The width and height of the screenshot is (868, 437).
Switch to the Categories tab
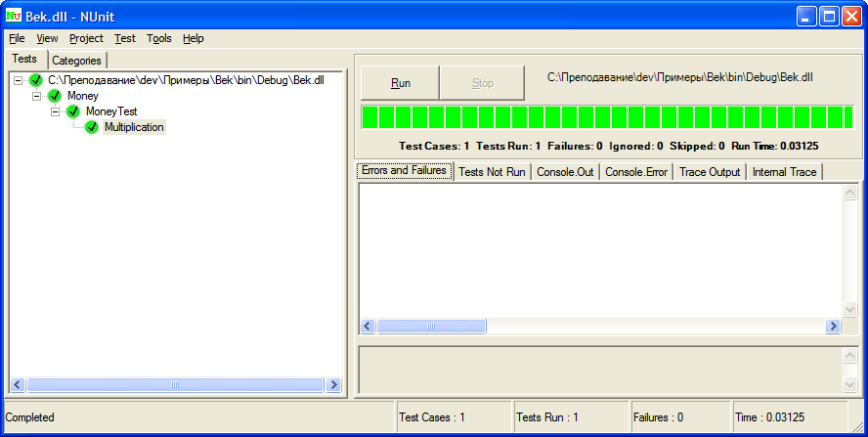(x=76, y=61)
